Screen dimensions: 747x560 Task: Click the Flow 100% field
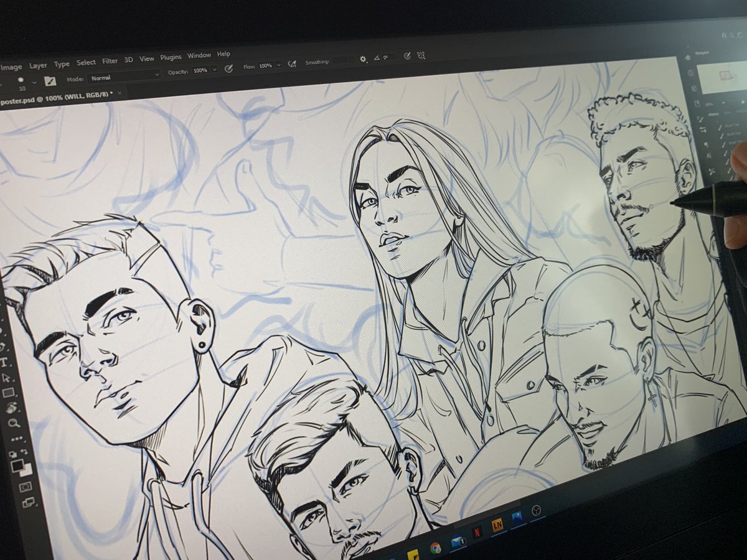(x=266, y=66)
